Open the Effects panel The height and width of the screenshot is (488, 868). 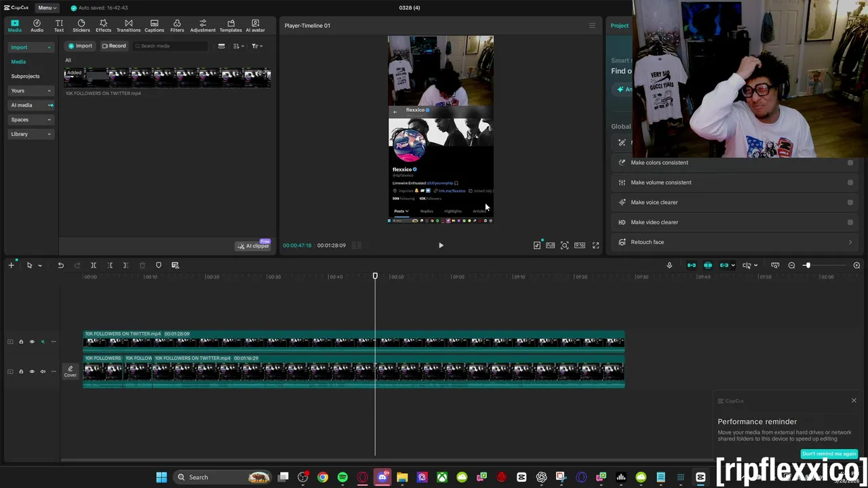(104, 26)
